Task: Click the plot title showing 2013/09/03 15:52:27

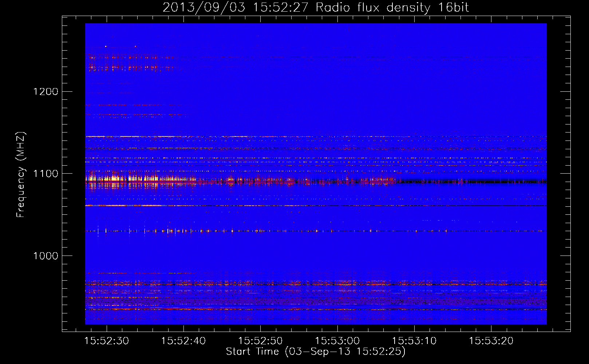Action: 316,7
